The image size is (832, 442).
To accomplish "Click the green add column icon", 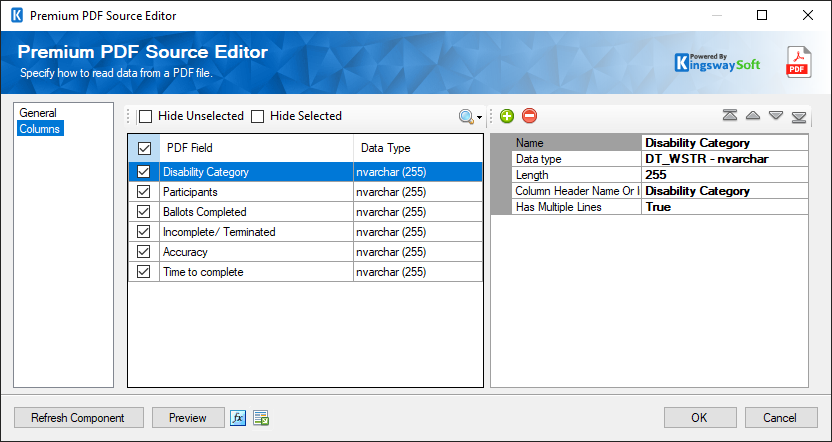I will pos(507,116).
